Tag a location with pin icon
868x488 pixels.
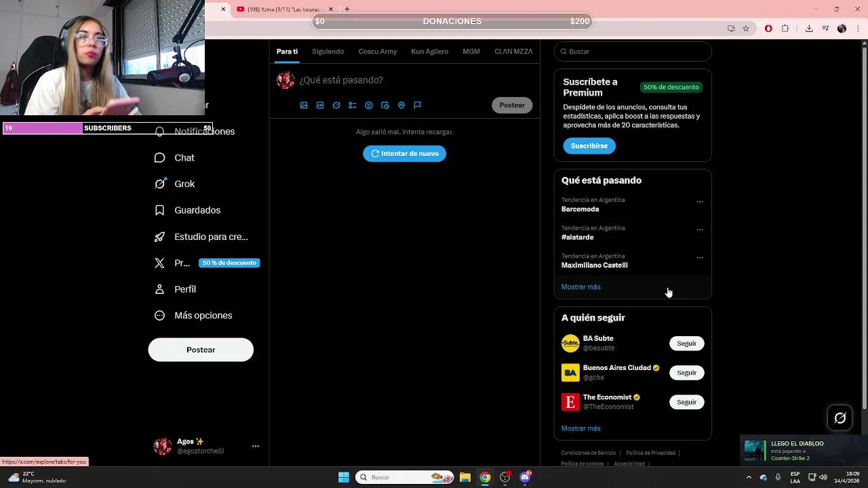pos(401,105)
